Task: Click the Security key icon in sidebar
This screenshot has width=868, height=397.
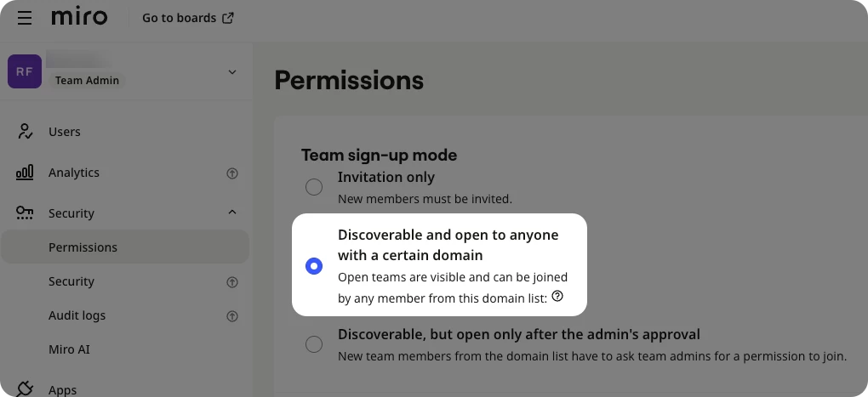Action: pyautogui.click(x=25, y=213)
